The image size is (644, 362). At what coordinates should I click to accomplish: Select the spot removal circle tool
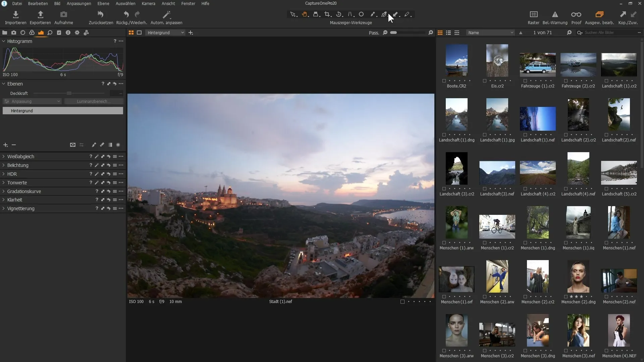pyautogui.click(x=361, y=14)
